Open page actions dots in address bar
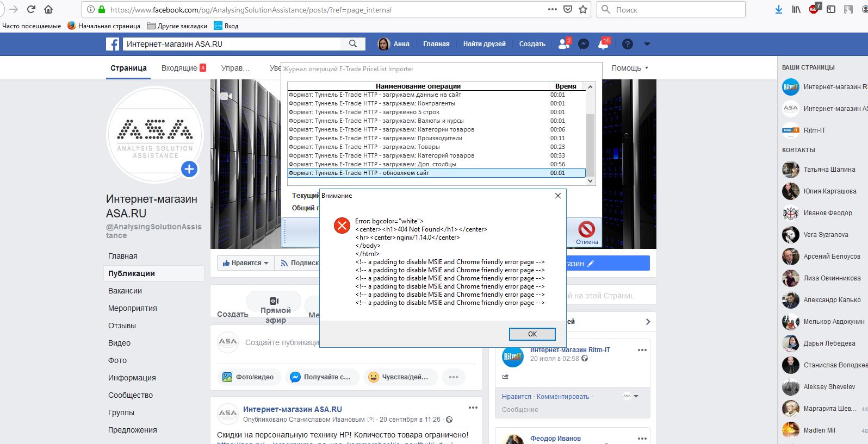This screenshot has height=444, width=868. point(553,9)
